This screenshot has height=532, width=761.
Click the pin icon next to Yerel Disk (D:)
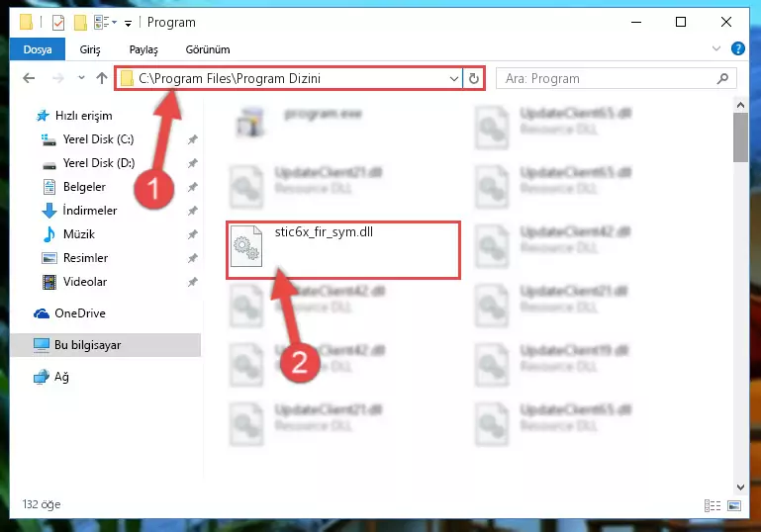[193, 163]
